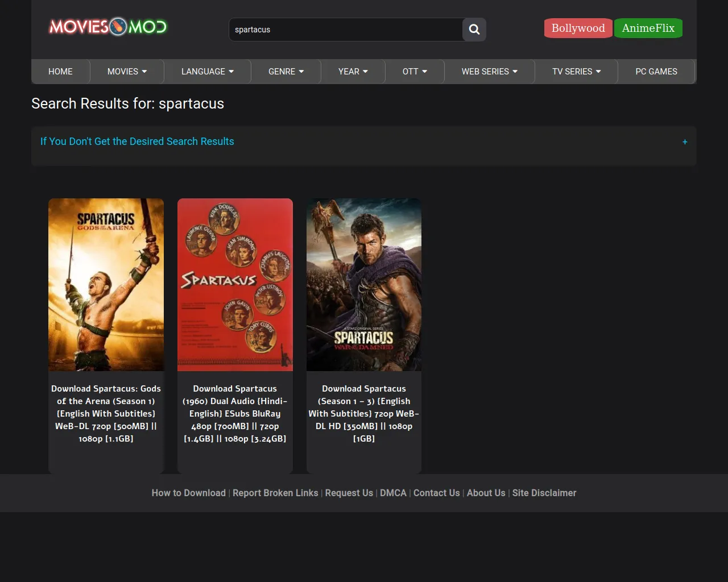
Task: Go to HOME in navigation bar
Action: click(60, 72)
